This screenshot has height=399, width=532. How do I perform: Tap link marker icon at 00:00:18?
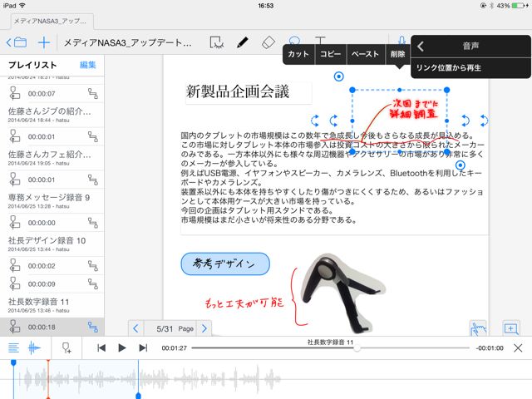pos(15,327)
